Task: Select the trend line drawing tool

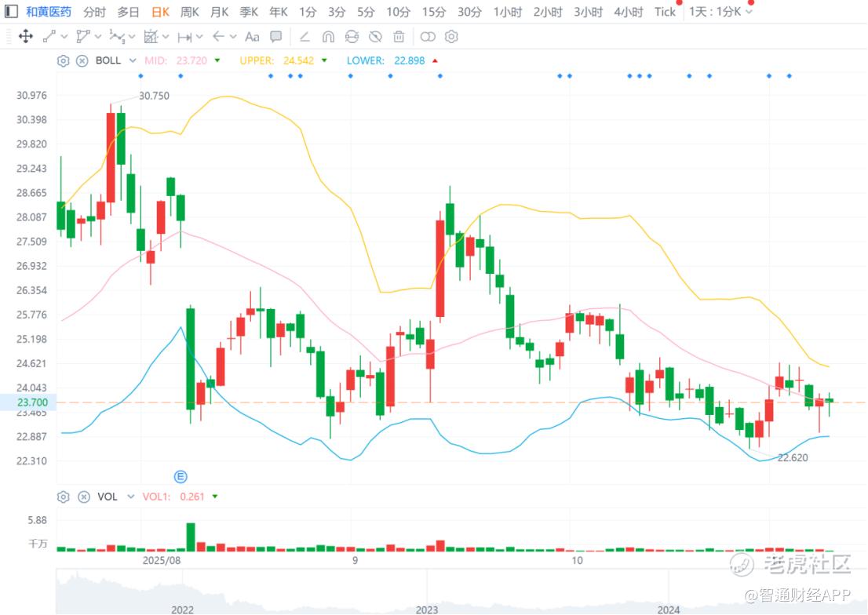Action: pyautogui.click(x=49, y=37)
